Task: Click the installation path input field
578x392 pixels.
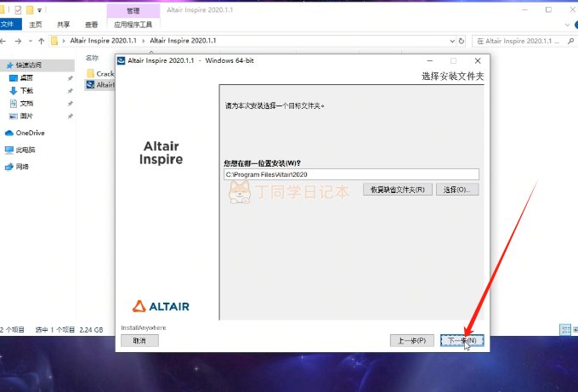Action: 350,174
